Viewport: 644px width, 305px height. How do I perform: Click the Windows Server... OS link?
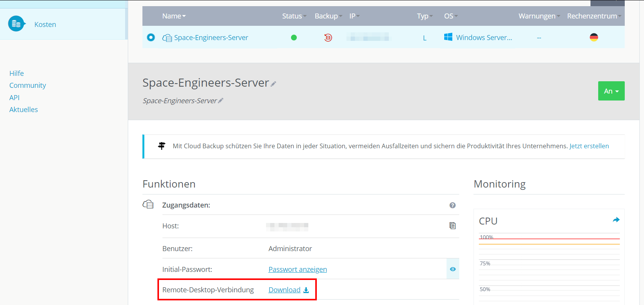(x=484, y=38)
